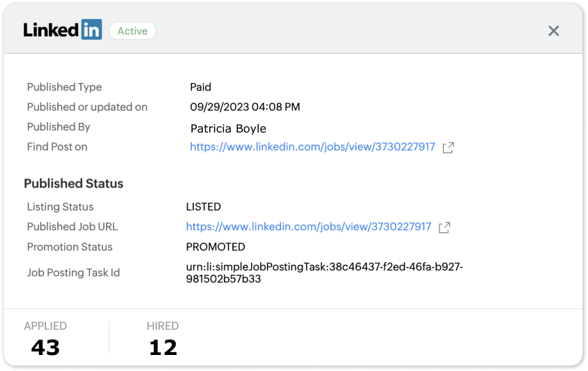Select the Job Posting Task Id value
Viewport: 588px width, 371px height.
pyautogui.click(x=324, y=273)
